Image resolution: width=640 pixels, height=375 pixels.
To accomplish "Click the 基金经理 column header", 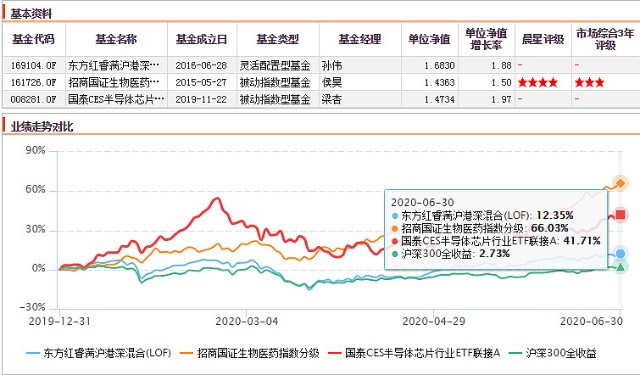I will point(360,39).
